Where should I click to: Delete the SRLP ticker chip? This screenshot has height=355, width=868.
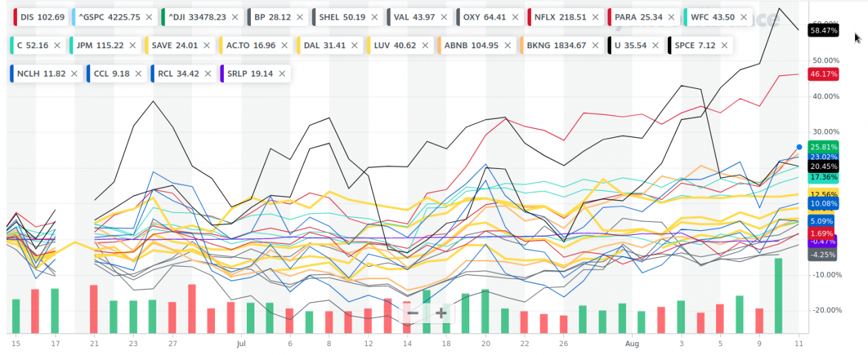click(x=281, y=73)
